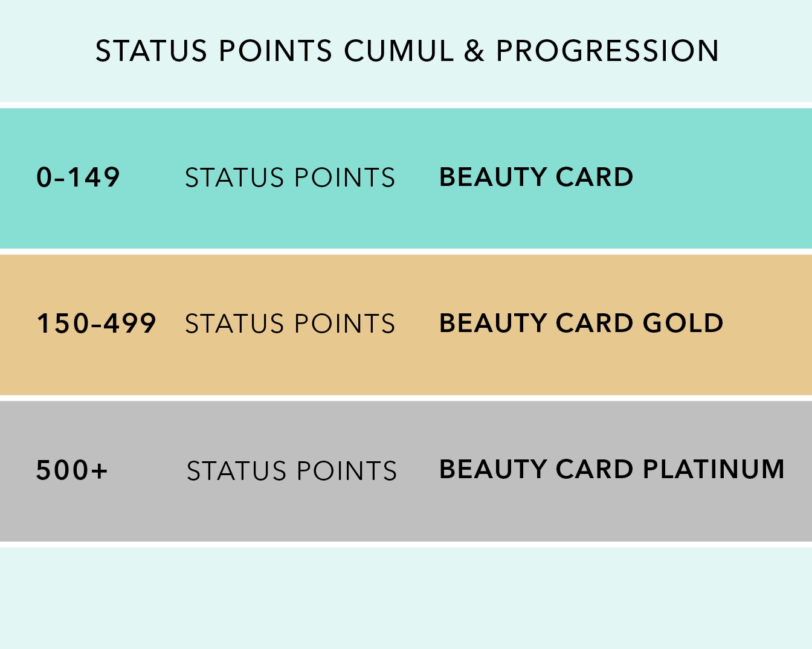
Task: Click the word "PROGRESSION" in the title
Action: point(607,51)
